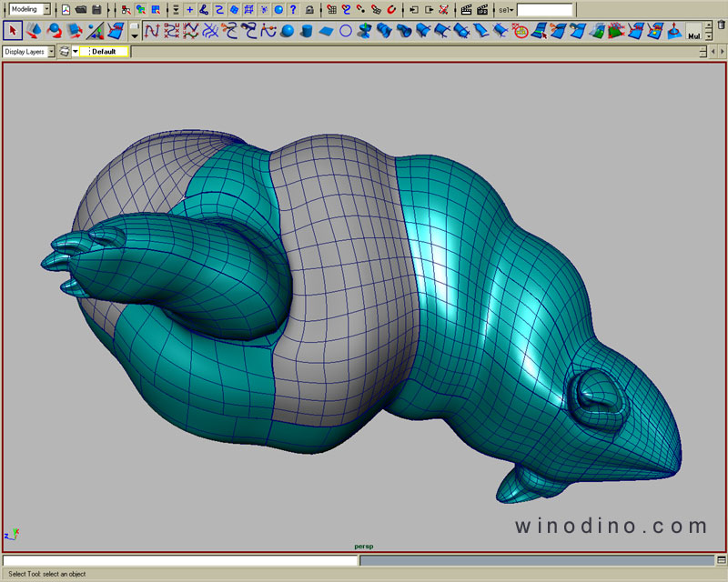This screenshot has width=728, height=582.
Task: Click the render current frame clapperboard icon
Action: pos(466,10)
